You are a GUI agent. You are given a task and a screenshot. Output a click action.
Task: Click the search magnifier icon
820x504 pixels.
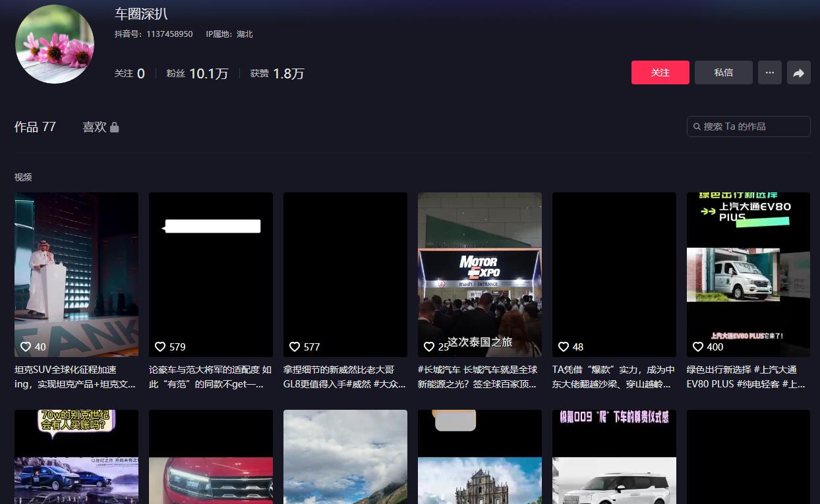pyautogui.click(x=697, y=126)
